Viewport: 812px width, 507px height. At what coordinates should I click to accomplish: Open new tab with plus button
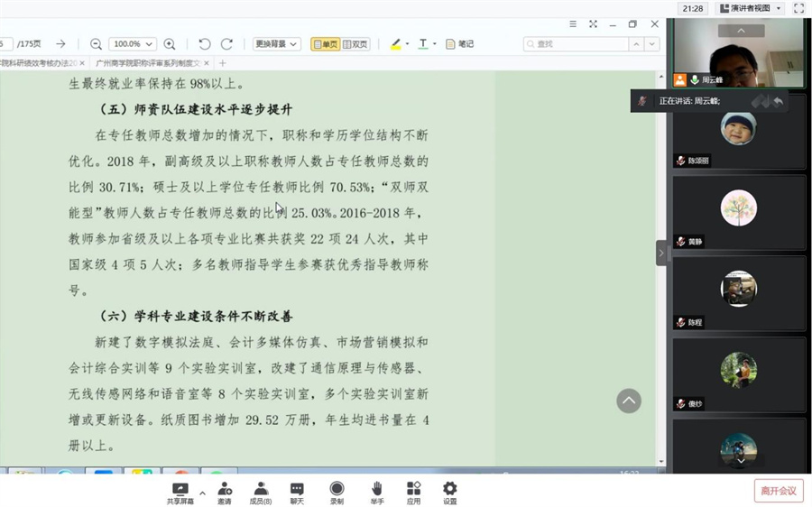tap(223, 63)
